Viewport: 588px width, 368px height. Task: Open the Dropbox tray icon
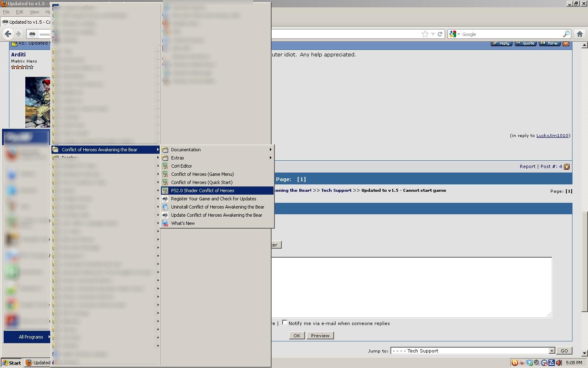(x=530, y=363)
